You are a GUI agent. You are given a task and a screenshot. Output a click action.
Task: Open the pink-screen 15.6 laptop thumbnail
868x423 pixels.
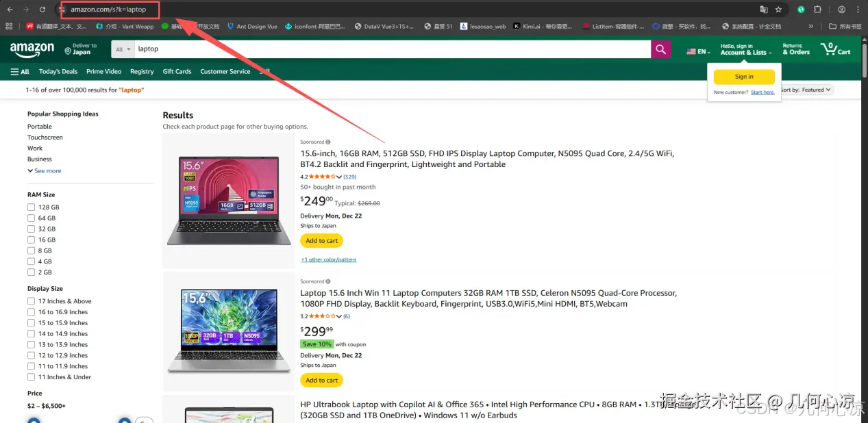point(229,200)
